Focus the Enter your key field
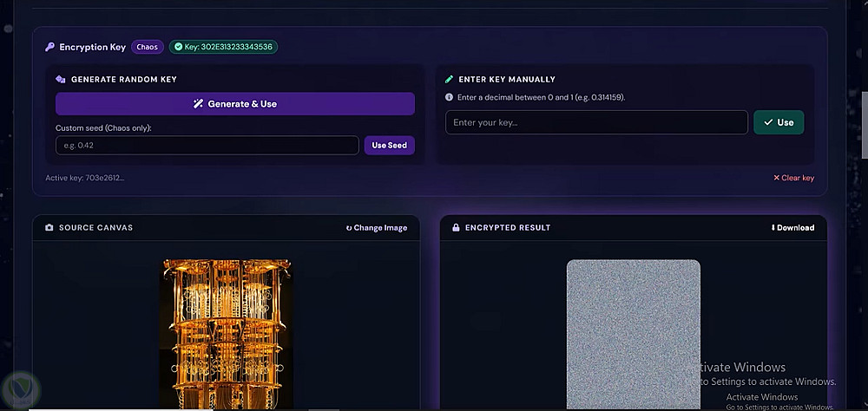The height and width of the screenshot is (411, 868). click(x=597, y=122)
